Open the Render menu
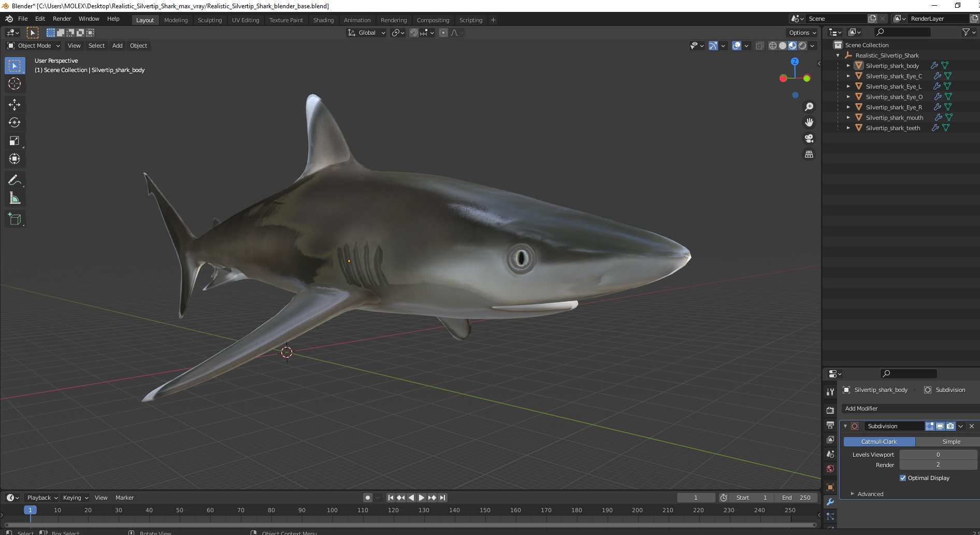This screenshot has width=980, height=535. (62, 19)
